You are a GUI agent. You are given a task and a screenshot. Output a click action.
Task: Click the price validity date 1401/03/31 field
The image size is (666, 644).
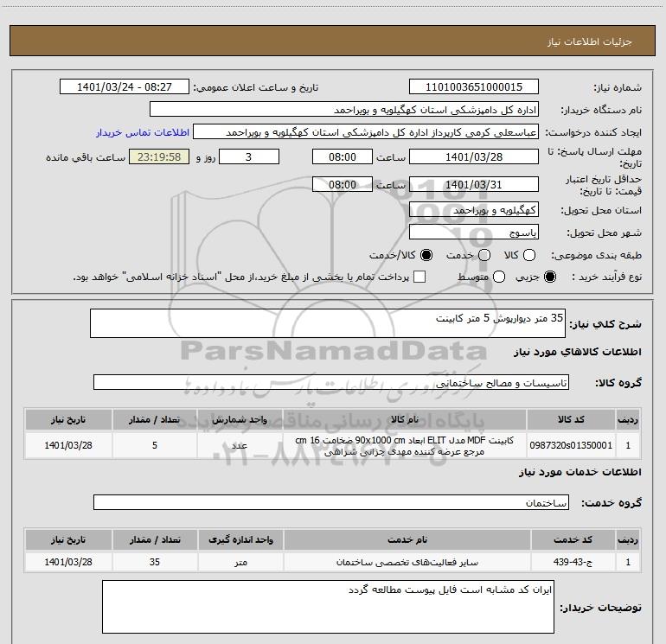[474, 185]
